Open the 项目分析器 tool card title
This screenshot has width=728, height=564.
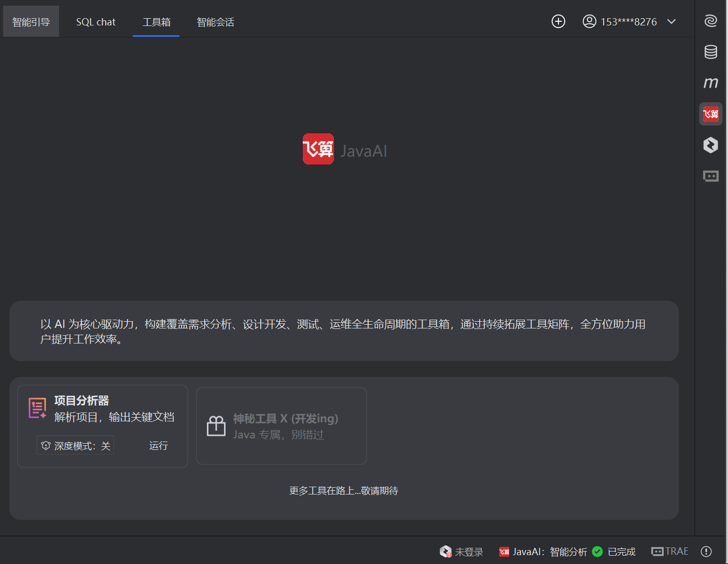click(x=81, y=401)
